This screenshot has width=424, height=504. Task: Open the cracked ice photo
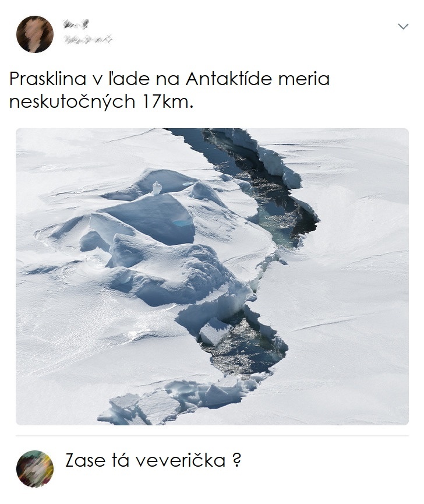[212, 276]
